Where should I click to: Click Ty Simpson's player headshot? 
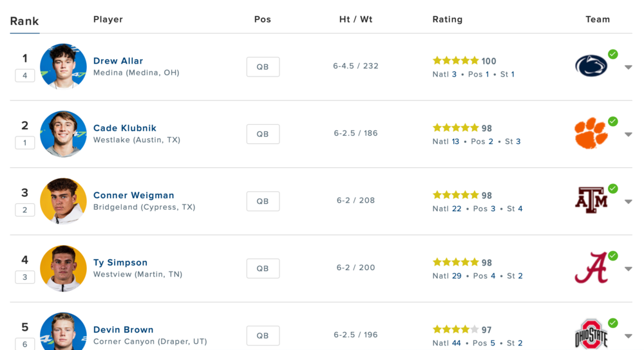pyautogui.click(x=63, y=268)
